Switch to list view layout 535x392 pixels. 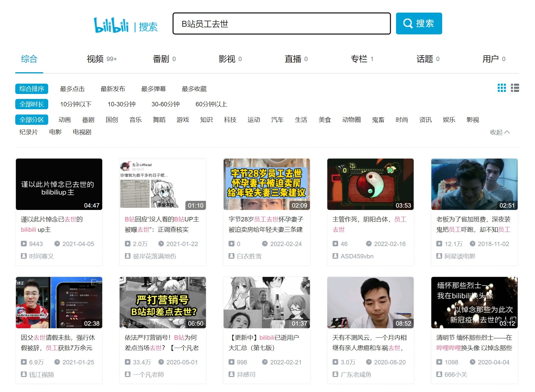coord(515,88)
